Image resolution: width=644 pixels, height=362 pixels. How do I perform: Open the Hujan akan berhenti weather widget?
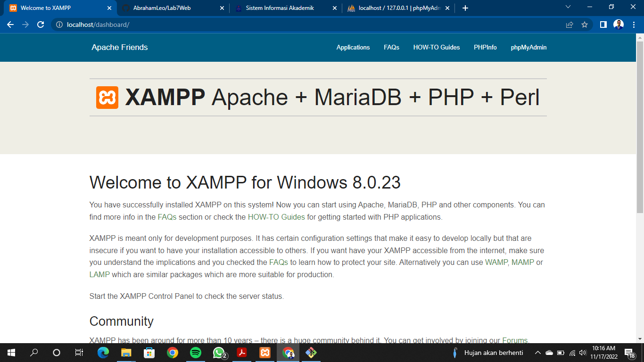[487, 353]
